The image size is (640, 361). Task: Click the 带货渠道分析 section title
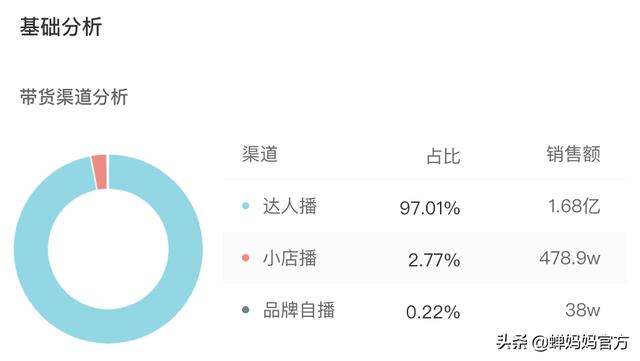click(74, 97)
